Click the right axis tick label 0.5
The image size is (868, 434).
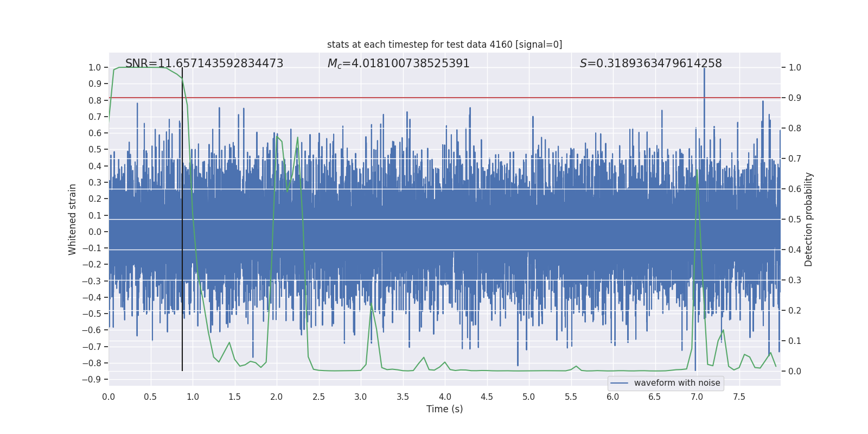pyautogui.click(x=795, y=219)
